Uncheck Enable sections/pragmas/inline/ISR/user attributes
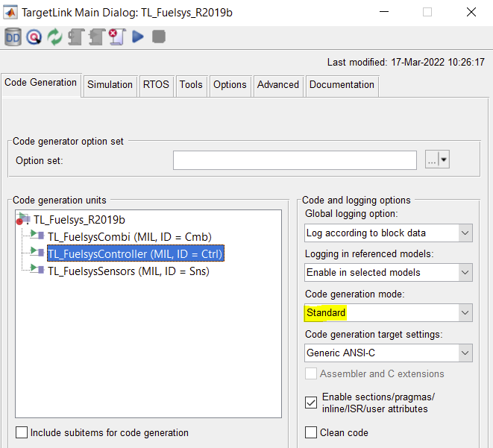The image size is (493, 448). click(311, 403)
